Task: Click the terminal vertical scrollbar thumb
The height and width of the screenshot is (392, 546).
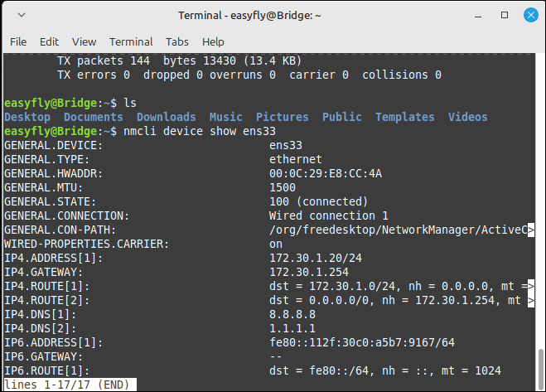Action: point(540,368)
